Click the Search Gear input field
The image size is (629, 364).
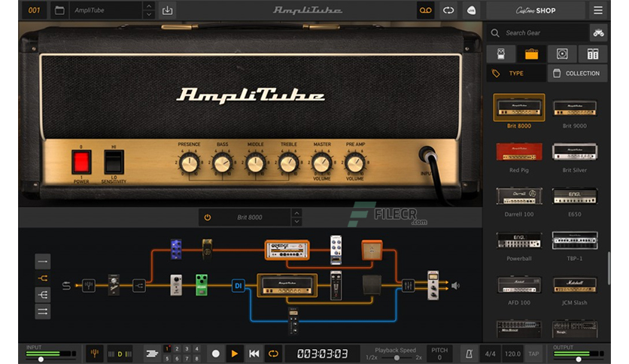click(537, 33)
